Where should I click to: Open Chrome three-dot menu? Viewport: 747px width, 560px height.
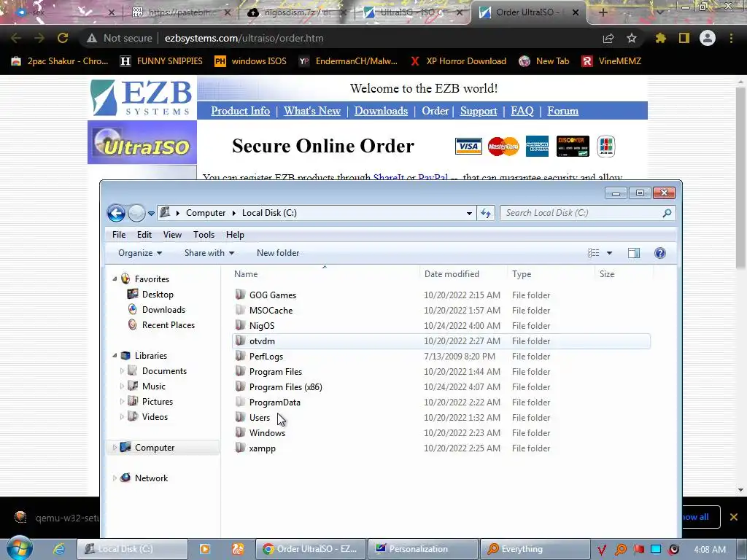click(x=731, y=38)
